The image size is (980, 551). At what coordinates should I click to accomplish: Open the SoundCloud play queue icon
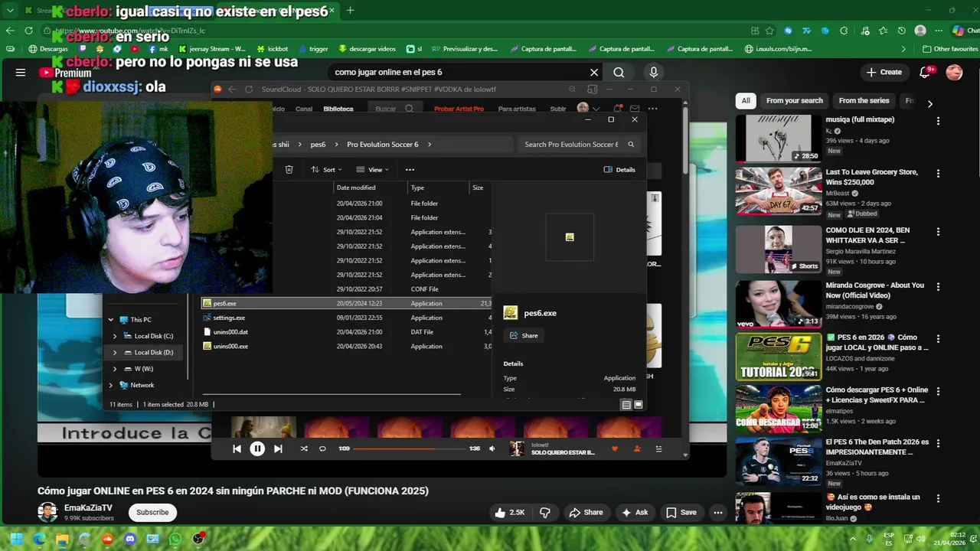pos(658,449)
